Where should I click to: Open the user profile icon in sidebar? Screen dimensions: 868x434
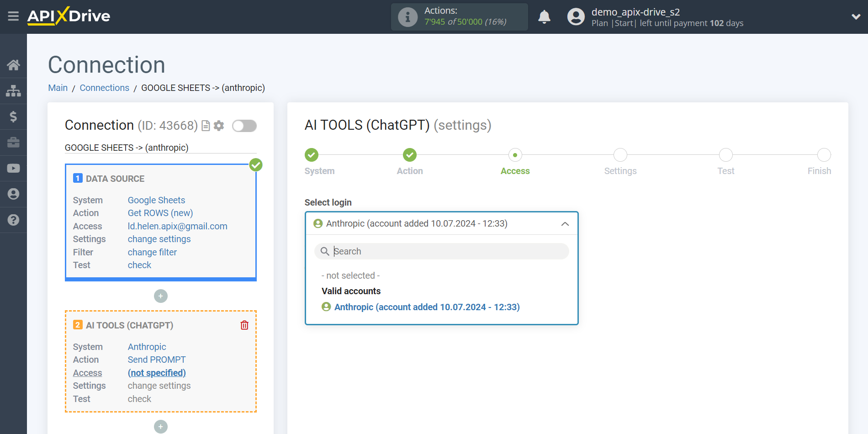13,194
